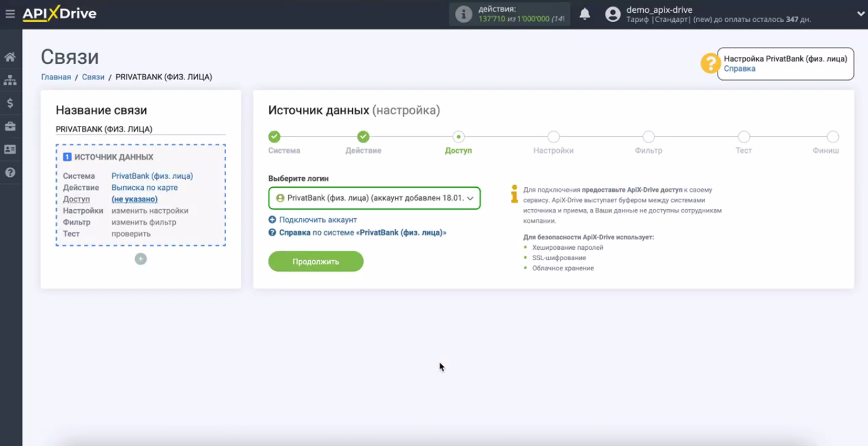Viewport: 868px width, 446px height.
Task: Open billing dollar sidebar icon
Action: click(x=10, y=103)
